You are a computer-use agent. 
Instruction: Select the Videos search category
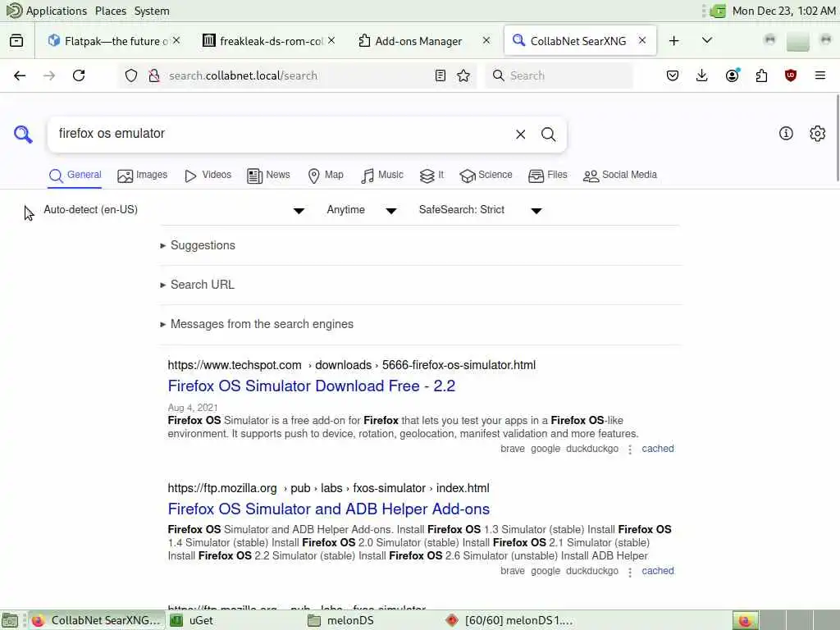click(x=208, y=176)
